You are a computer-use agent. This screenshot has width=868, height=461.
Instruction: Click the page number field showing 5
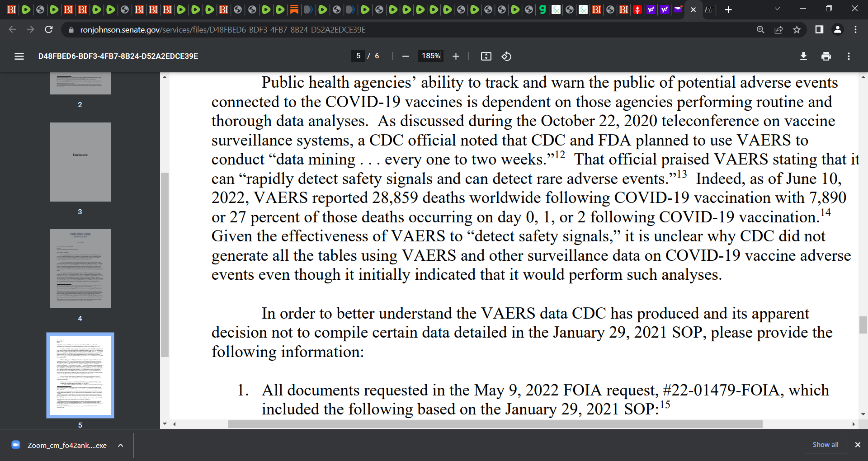(x=358, y=56)
